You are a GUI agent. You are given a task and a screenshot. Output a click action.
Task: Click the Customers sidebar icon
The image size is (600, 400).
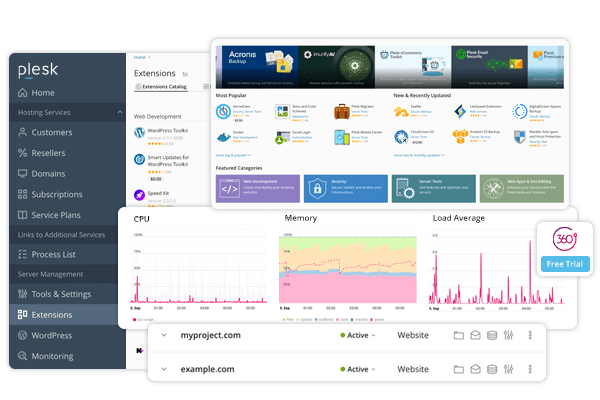pos(23,132)
